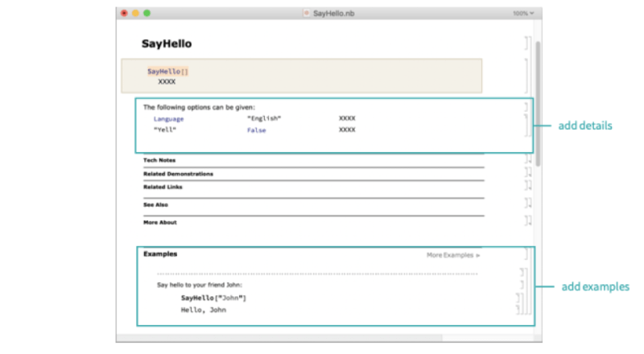Click the XXXX description in "Yell" row
Image resolution: width=644 pixels, height=354 pixels.
click(x=347, y=130)
